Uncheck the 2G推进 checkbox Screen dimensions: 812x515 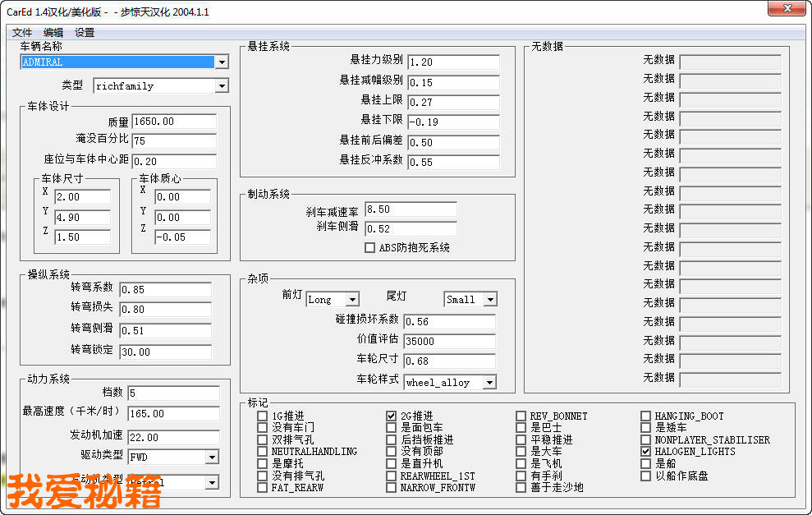pyautogui.click(x=392, y=416)
